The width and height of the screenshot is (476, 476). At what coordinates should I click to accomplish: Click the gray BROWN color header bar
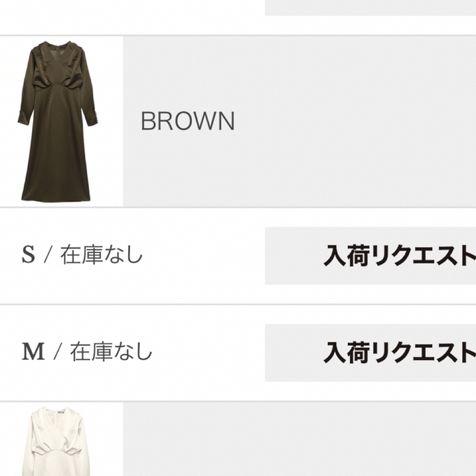(299, 121)
